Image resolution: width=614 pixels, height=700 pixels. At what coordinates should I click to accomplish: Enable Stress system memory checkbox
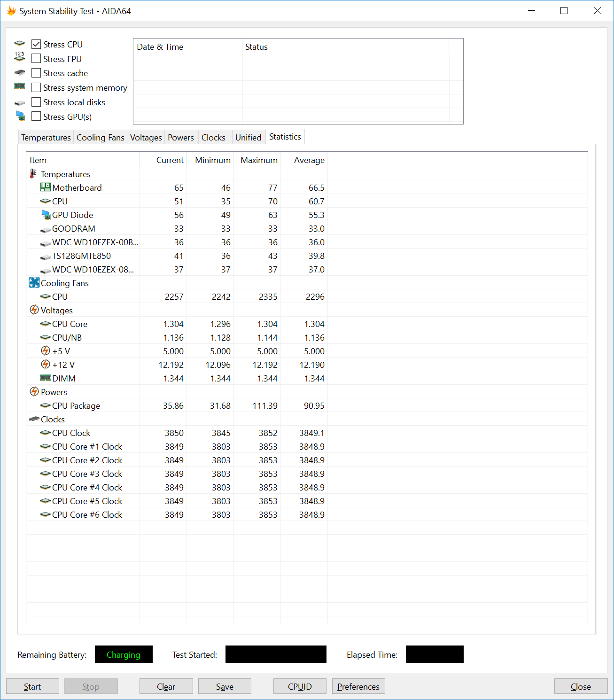[36, 87]
